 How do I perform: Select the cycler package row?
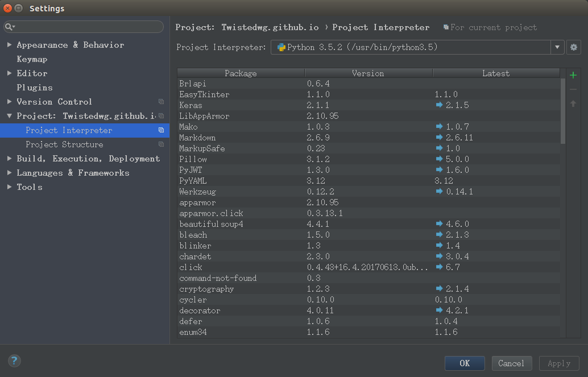[368, 300]
